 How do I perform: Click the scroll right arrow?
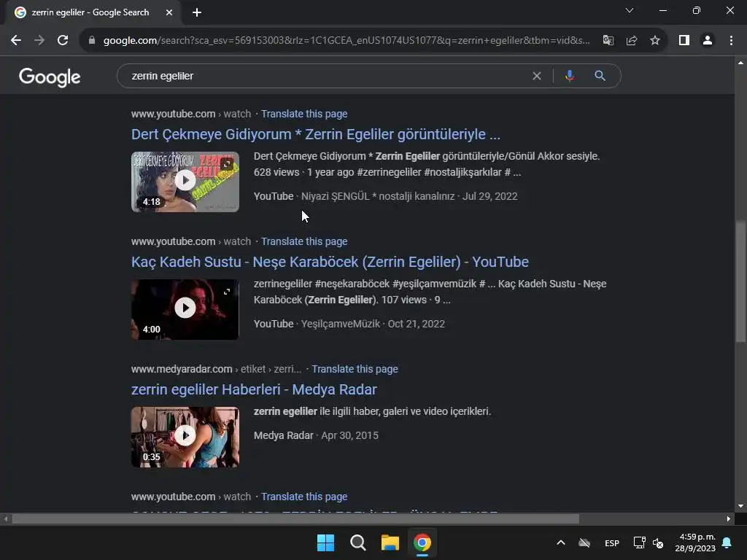point(729,519)
